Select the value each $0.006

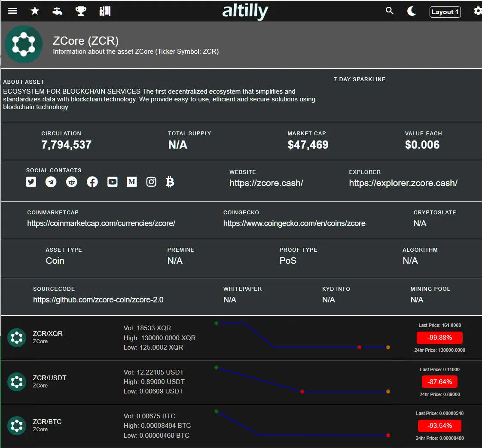[422, 145]
